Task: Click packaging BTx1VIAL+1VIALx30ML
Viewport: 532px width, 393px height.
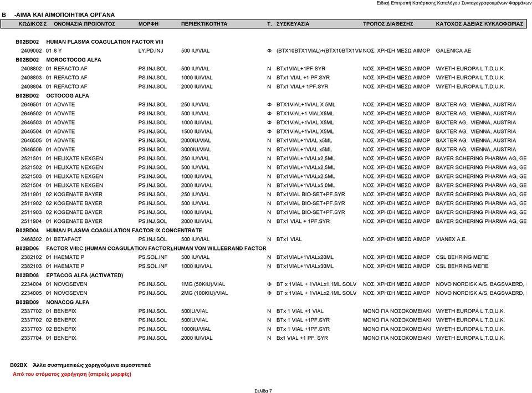Action: (x=305, y=267)
